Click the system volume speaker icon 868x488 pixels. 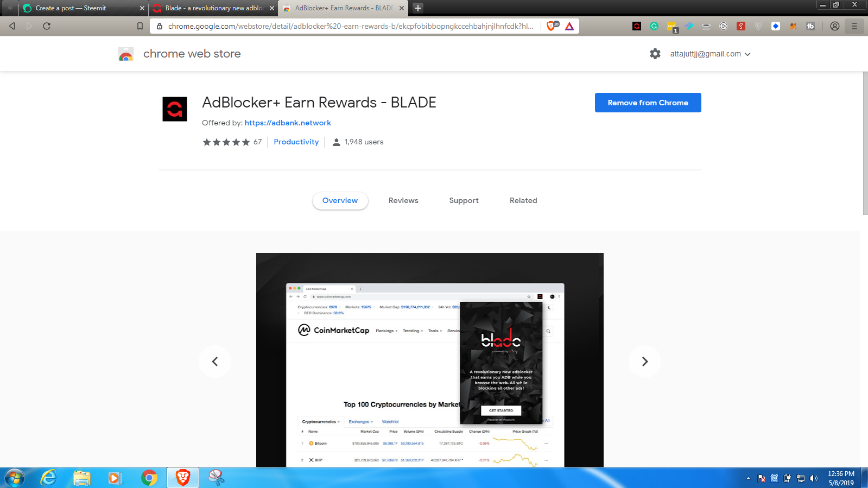(813, 478)
